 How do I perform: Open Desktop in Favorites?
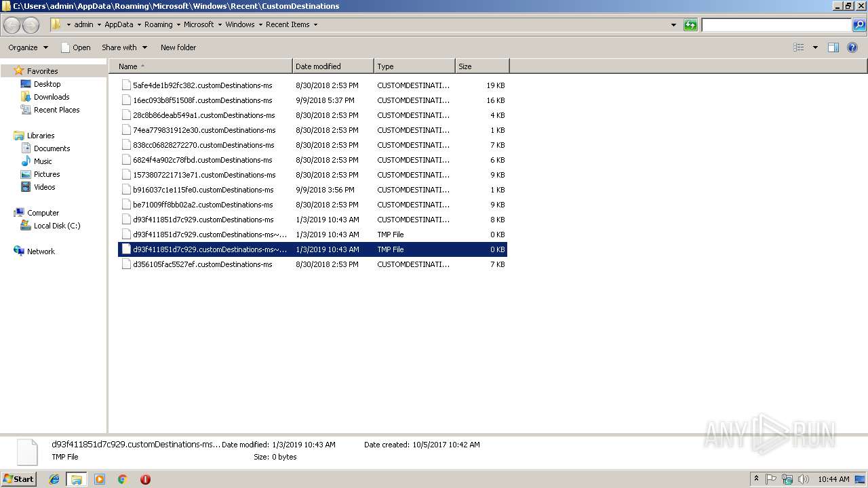coord(47,84)
